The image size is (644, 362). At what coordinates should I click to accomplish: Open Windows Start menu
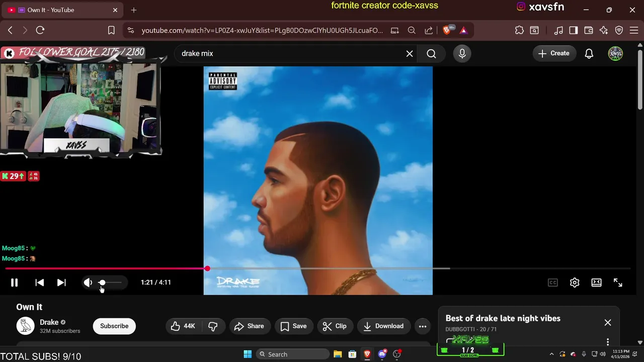point(248,354)
